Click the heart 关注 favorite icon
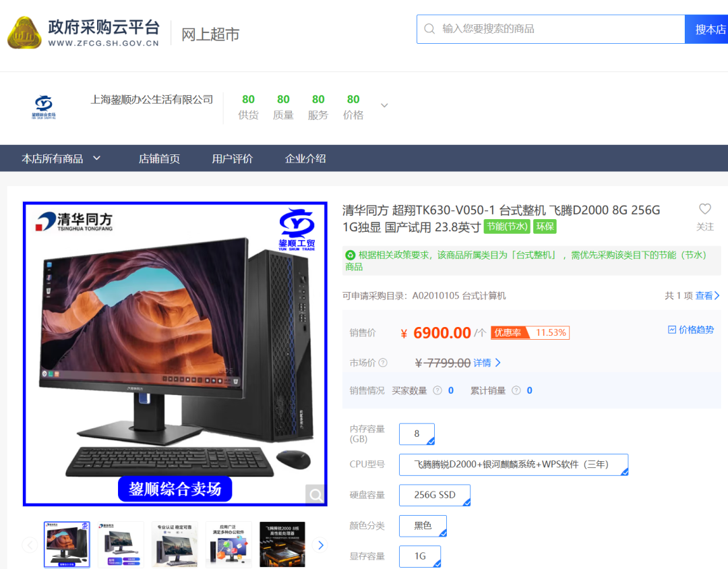 click(x=705, y=209)
